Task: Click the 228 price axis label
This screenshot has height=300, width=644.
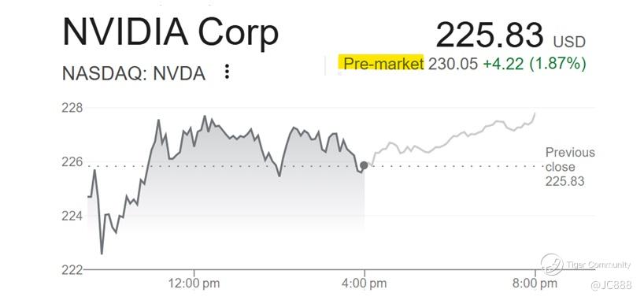Action: click(72, 108)
